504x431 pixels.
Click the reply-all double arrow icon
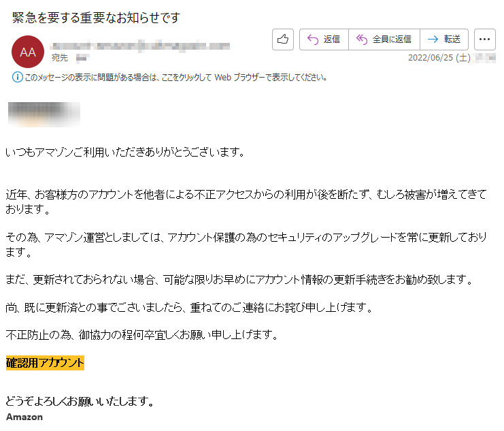pos(362,39)
